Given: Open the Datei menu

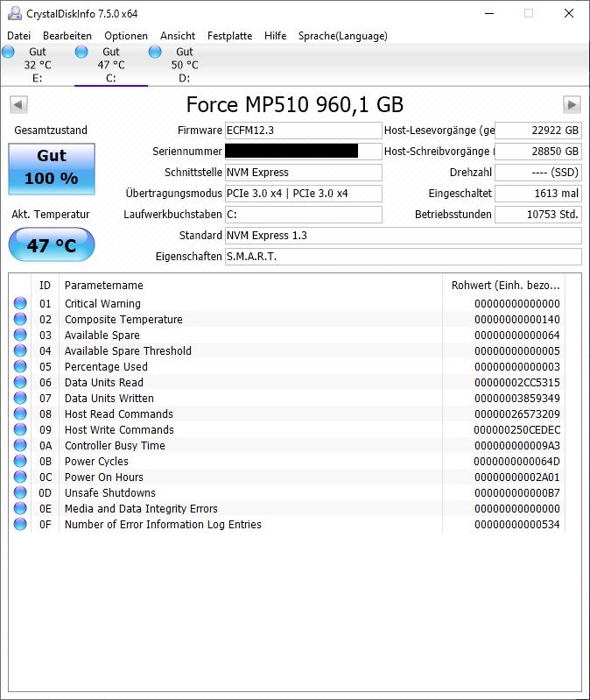Looking at the screenshot, I should click(18, 36).
